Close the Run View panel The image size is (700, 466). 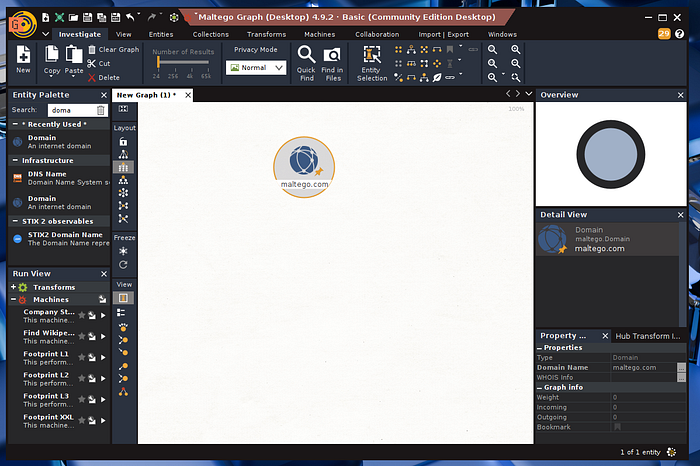pyautogui.click(x=104, y=274)
